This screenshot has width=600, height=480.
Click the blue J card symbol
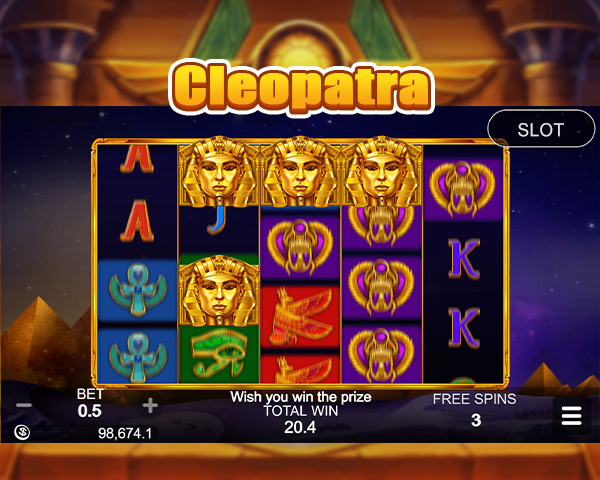(217, 220)
